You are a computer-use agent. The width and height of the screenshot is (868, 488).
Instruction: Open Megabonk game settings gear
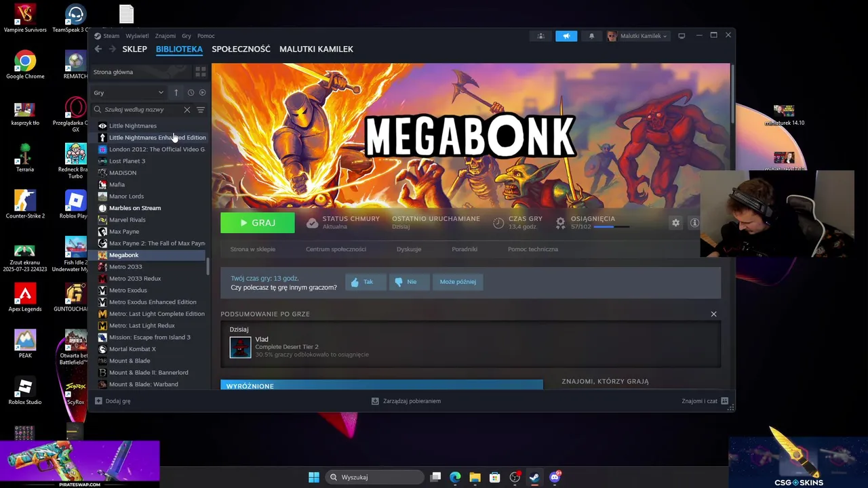[675, 222]
